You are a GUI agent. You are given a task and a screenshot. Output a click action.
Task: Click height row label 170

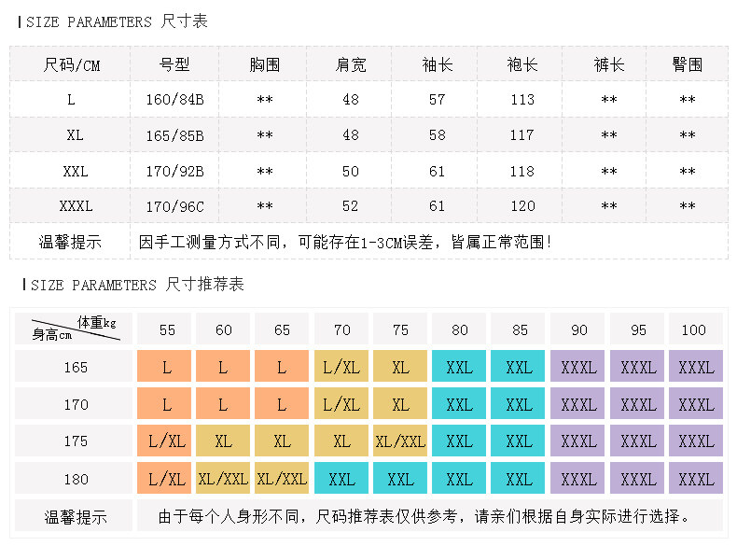click(x=76, y=404)
